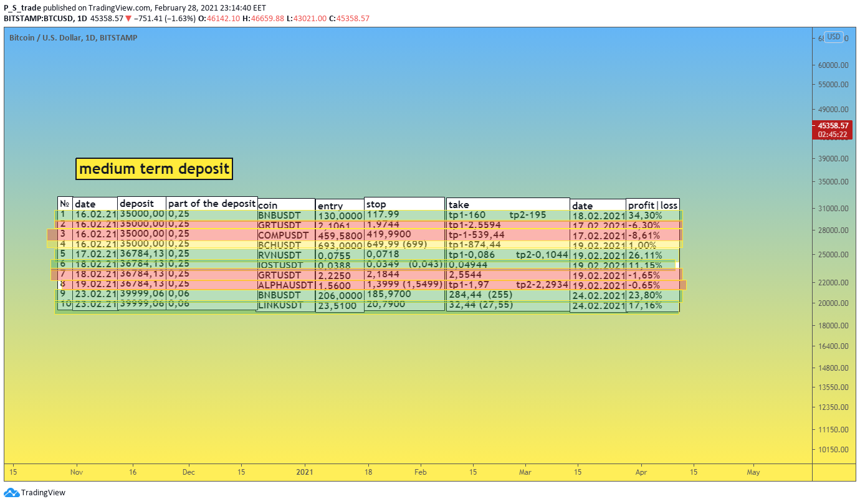The image size is (860, 504).
Task: Click the high value H:46659.88
Action: tap(263, 19)
